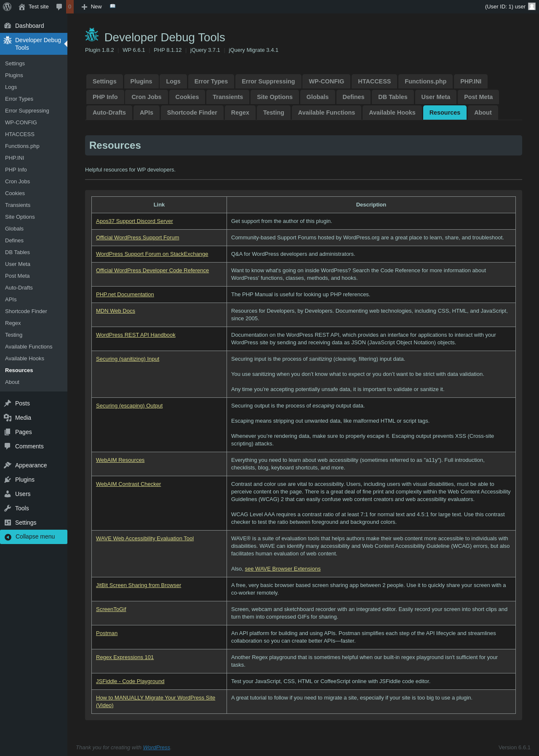The width and height of the screenshot is (539, 756).
Task: Click the home icon beside Test site
Action: tap(22, 7)
